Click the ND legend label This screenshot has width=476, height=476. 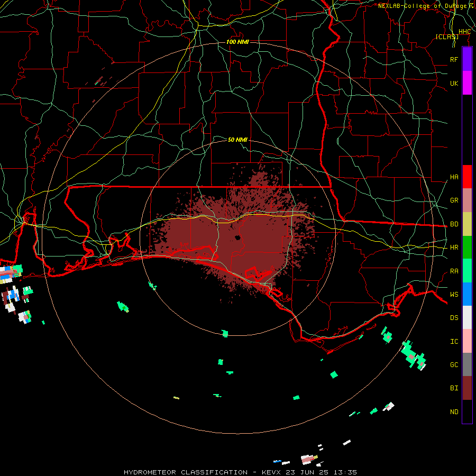454,412
